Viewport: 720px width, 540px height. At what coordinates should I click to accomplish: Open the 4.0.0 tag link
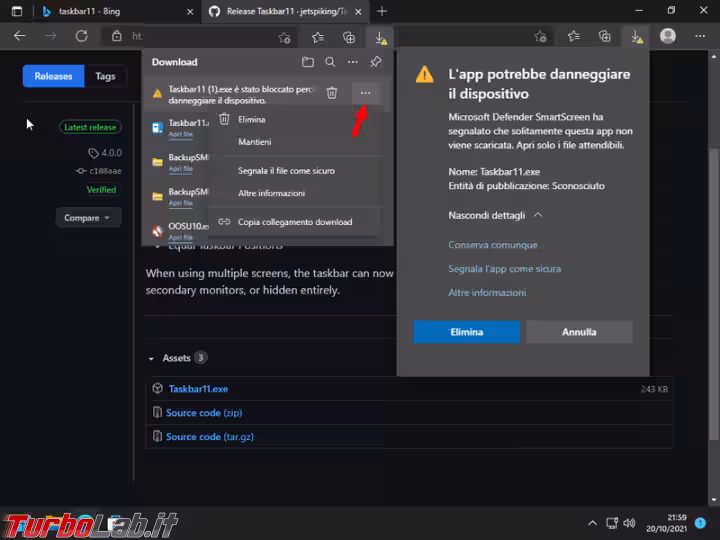105,153
